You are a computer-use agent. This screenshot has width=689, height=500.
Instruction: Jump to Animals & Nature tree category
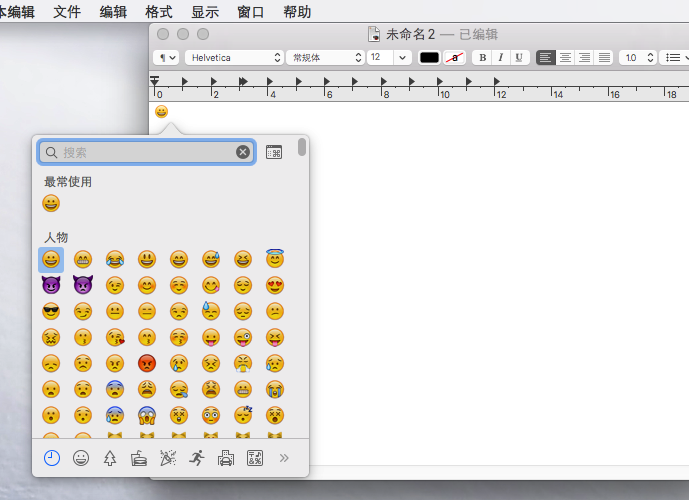point(110,458)
